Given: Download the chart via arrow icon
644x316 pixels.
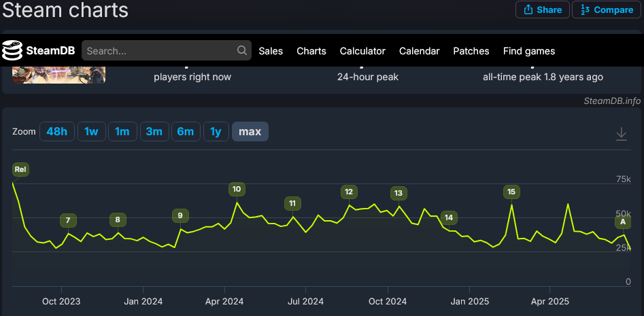Looking at the screenshot, I should [622, 134].
